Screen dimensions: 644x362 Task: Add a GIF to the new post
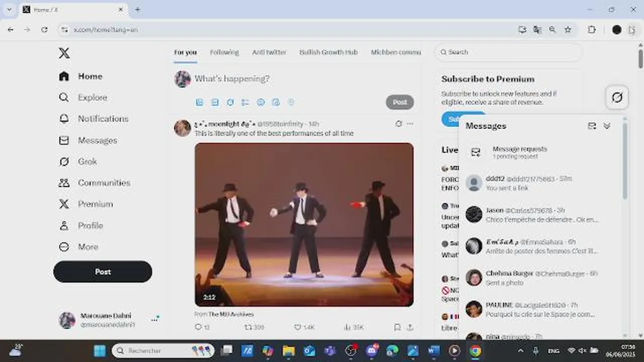coord(215,102)
